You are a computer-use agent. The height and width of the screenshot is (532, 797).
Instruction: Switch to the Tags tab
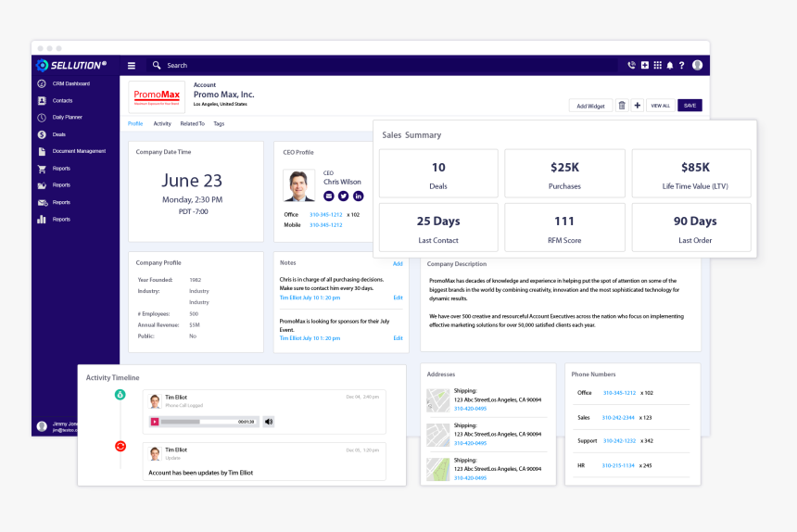click(219, 123)
